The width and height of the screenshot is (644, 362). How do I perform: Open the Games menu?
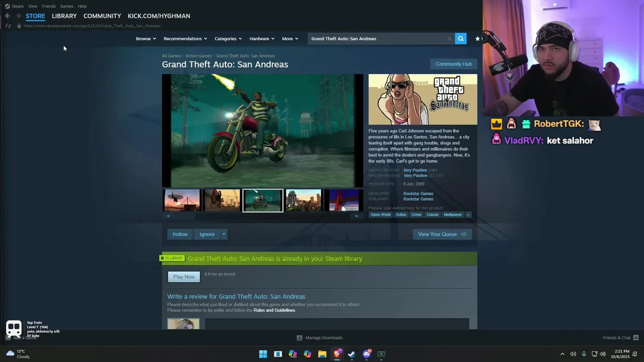[67, 6]
